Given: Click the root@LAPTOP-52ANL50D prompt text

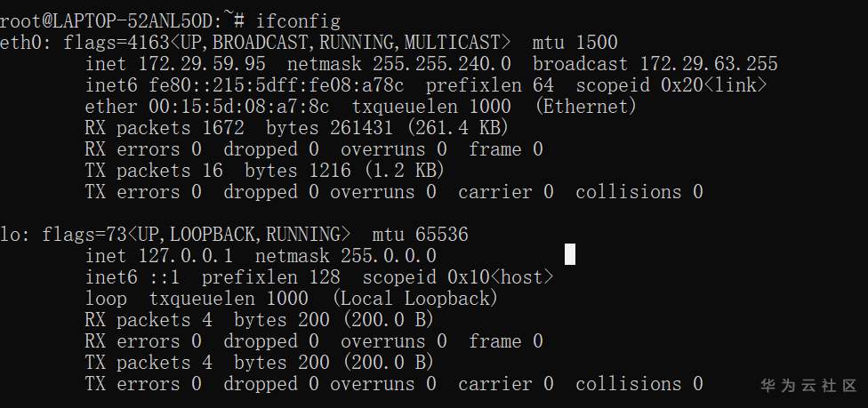Looking at the screenshot, I should click(105, 20).
